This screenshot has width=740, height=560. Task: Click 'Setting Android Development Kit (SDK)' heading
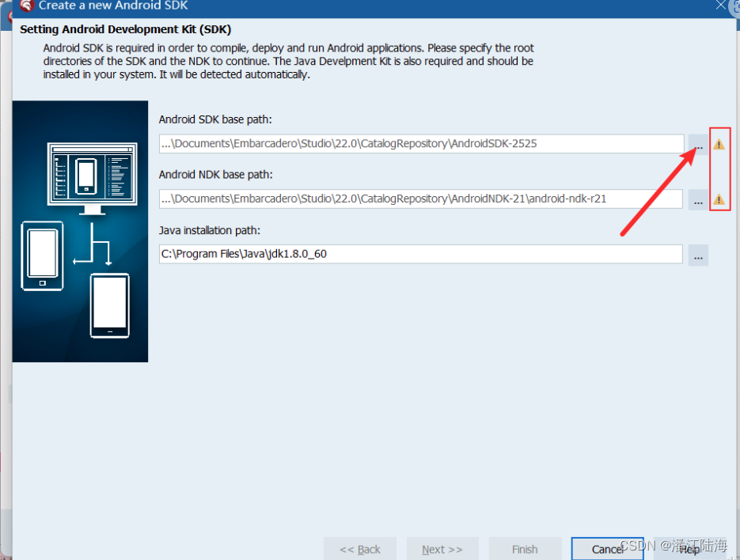[x=126, y=30]
